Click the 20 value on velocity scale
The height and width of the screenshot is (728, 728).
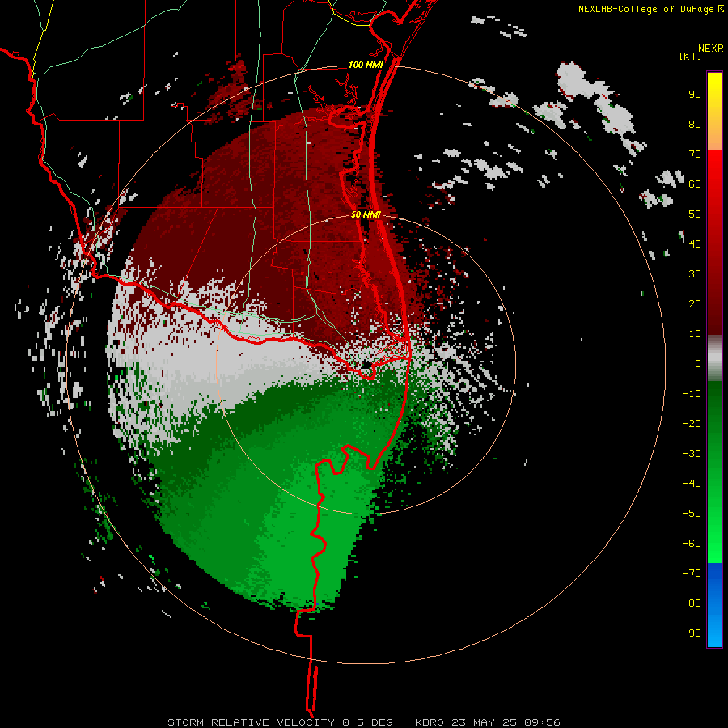pos(695,304)
